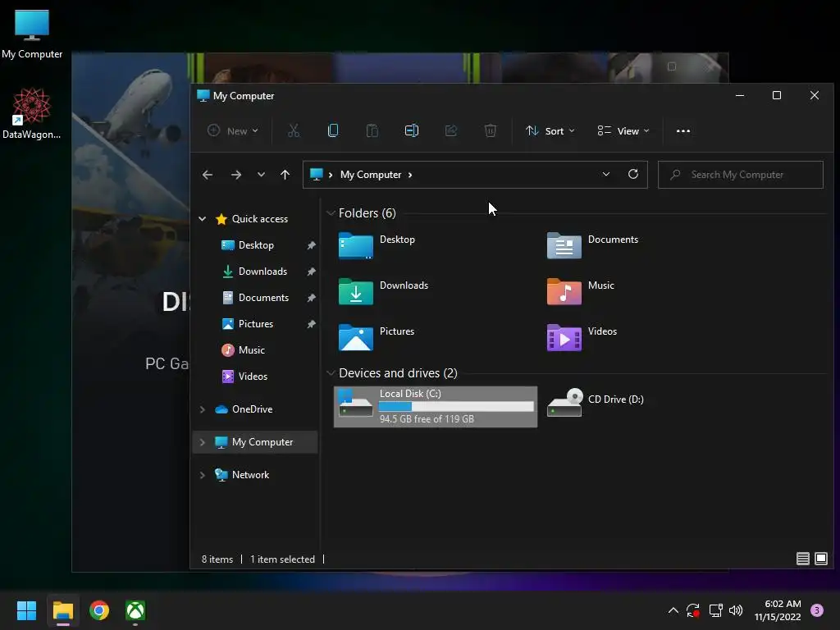The height and width of the screenshot is (630, 840).
Task: Select Desktop in Quick access
Action: [x=256, y=244]
